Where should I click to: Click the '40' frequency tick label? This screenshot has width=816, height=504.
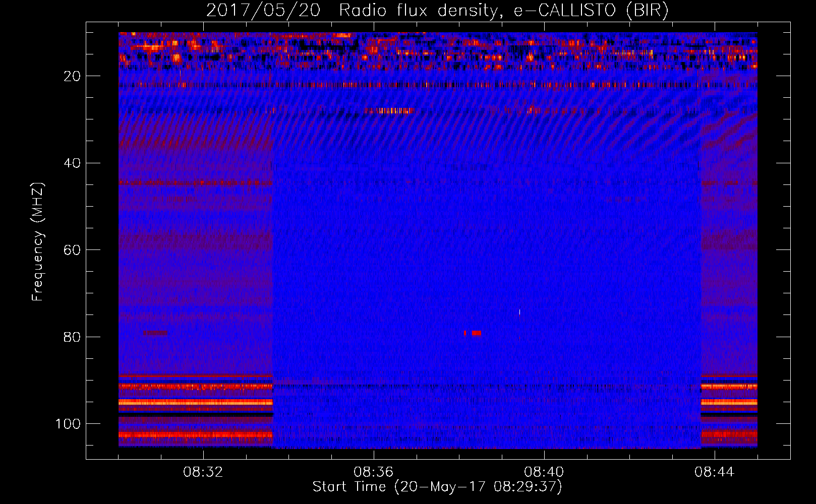click(73, 163)
